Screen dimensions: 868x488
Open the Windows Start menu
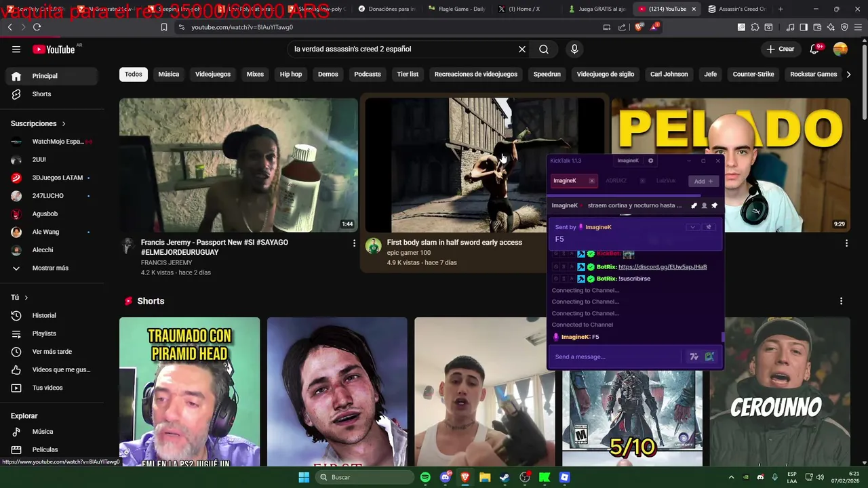(304, 477)
